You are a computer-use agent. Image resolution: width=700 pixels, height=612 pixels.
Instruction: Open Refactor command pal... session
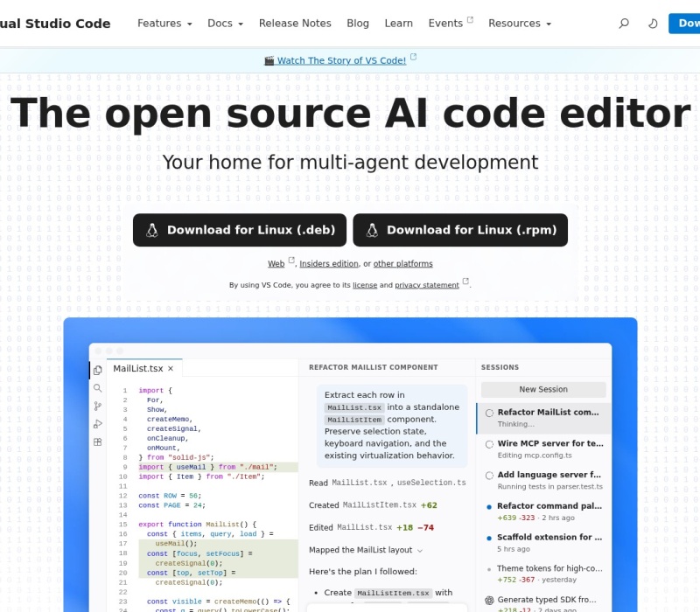(x=543, y=511)
